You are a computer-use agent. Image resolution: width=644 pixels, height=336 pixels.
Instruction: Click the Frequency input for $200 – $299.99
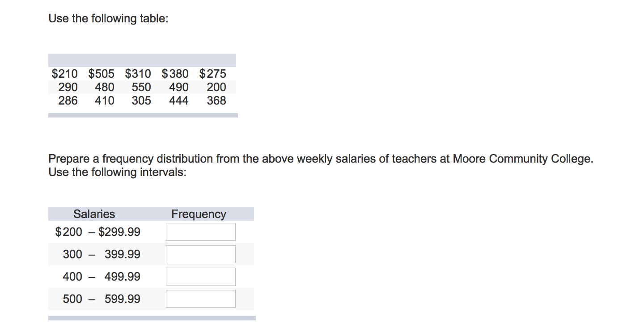pos(200,231)
